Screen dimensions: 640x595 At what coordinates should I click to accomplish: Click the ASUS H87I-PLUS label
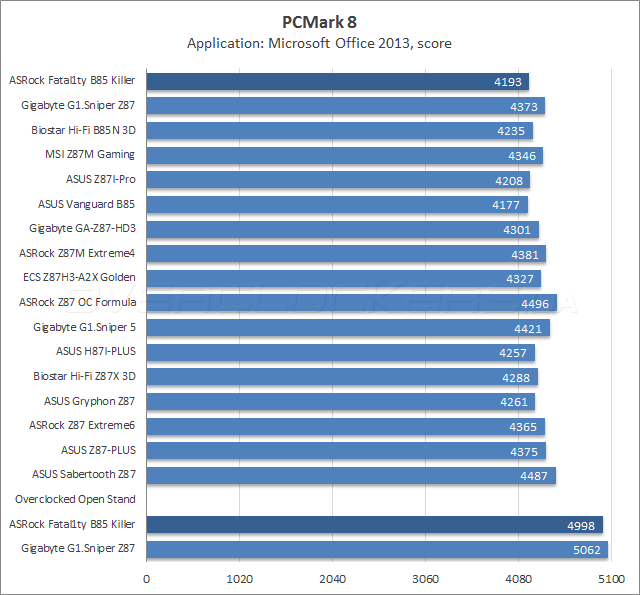[x=96, y=351]
